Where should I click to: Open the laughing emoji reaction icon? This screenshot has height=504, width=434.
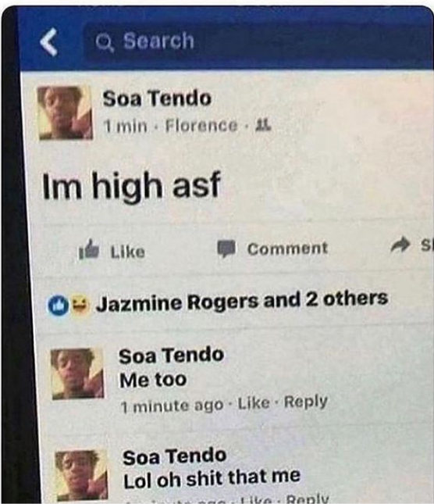pos(78,305)
